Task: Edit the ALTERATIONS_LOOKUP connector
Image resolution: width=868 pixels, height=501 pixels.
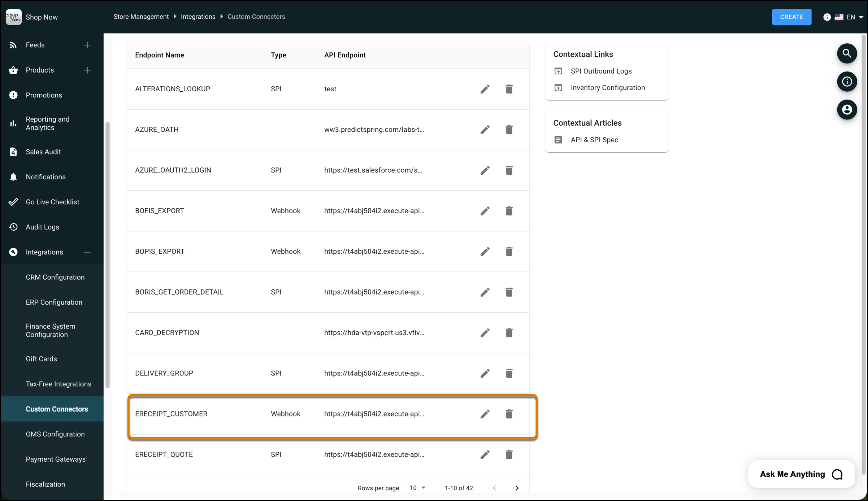Action: (485, 89)
